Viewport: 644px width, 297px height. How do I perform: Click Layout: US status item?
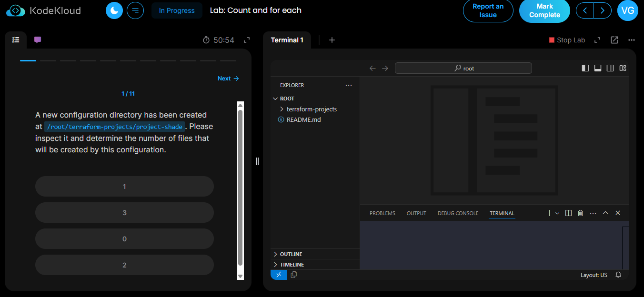(594, 275)
